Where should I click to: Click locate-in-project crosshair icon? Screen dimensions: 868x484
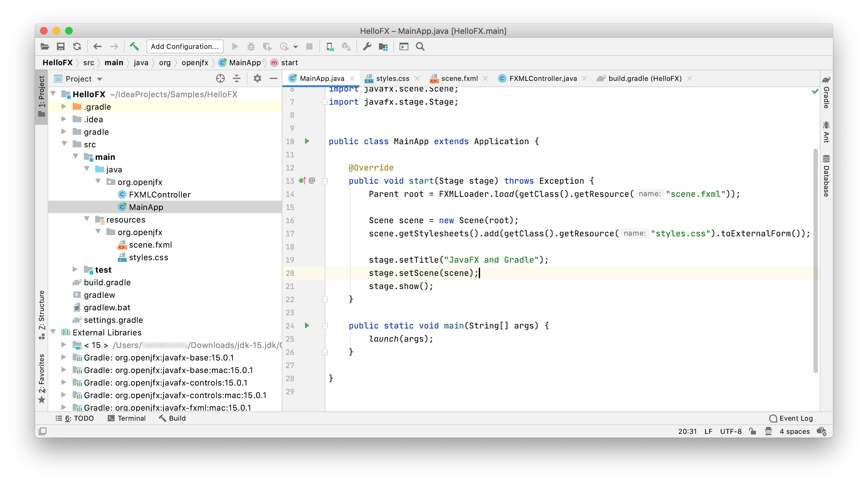point(220,79)
